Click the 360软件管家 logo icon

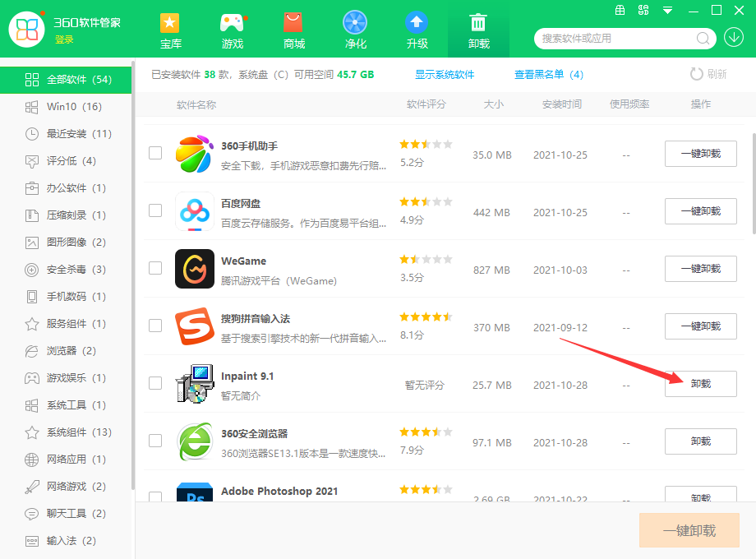pyautogui.click(x=27, y=30)
